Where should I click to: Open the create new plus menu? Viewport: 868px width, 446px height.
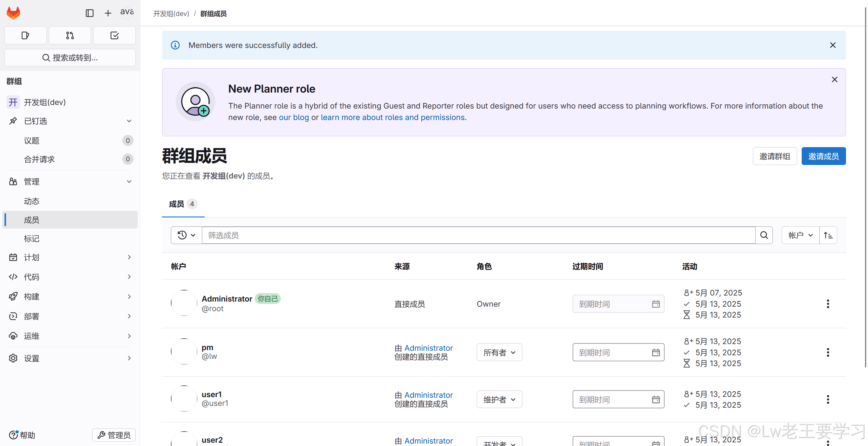pyautogui.click(x=108, y=13)
